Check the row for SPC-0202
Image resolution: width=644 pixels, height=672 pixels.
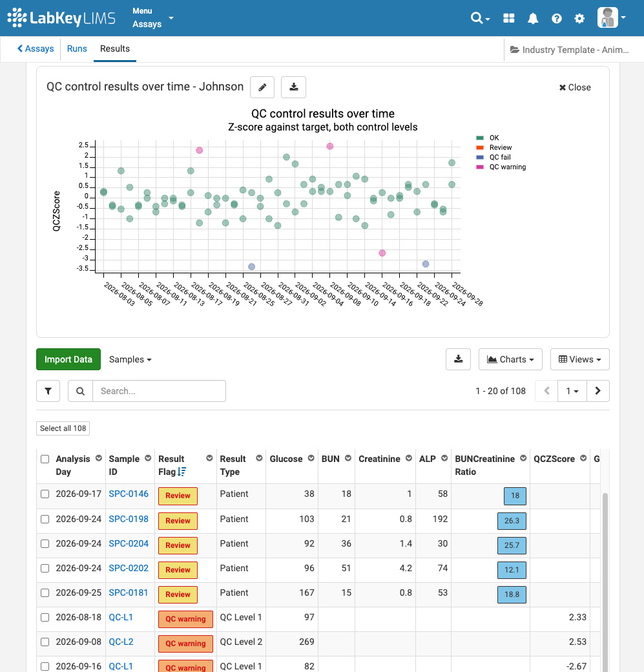45,568
